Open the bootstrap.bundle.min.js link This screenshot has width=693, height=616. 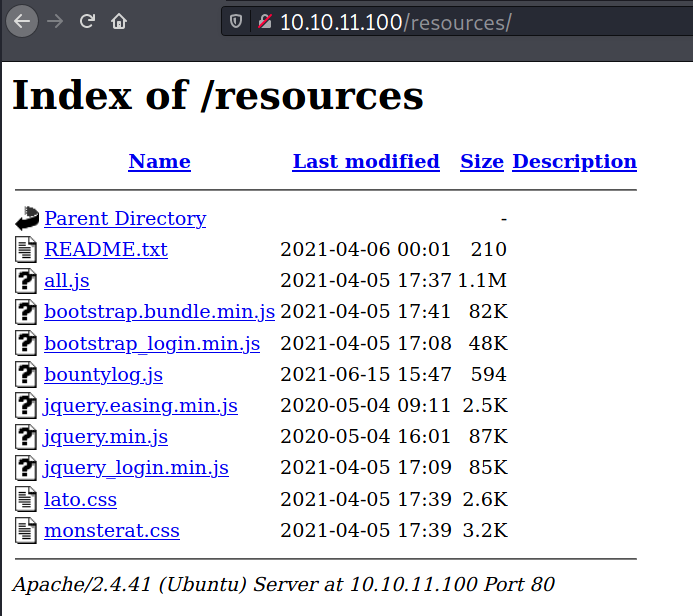coord(160,312)
